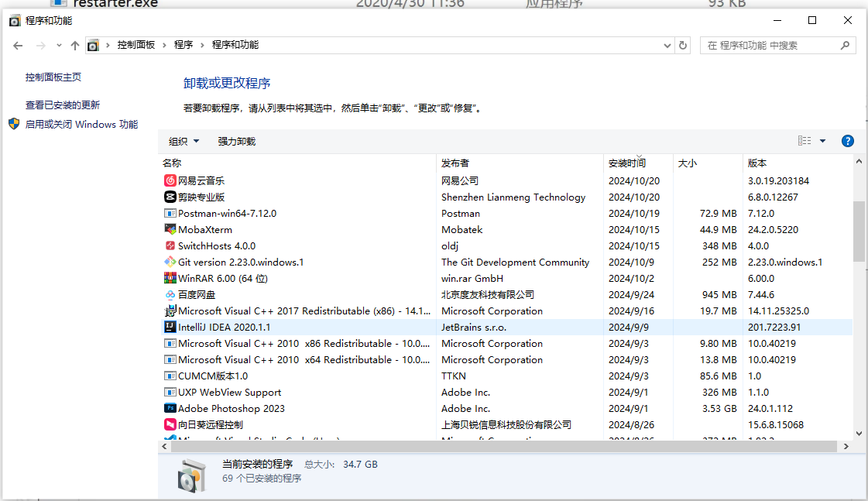Screen dimensions: 868x501
Task: Select the JetBrains s.r.o. publisher cell
Action: (474, 328)
